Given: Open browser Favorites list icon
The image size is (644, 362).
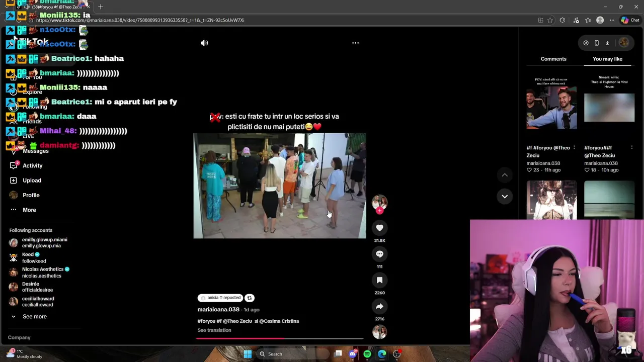Looking at the screenshot, I should [588, 20].
